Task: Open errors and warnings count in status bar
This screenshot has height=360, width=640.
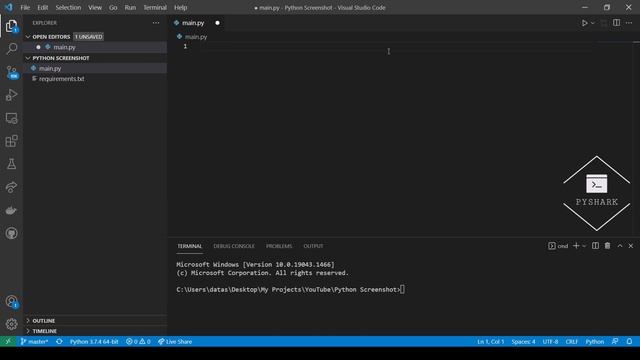Action: pos(138,342)
